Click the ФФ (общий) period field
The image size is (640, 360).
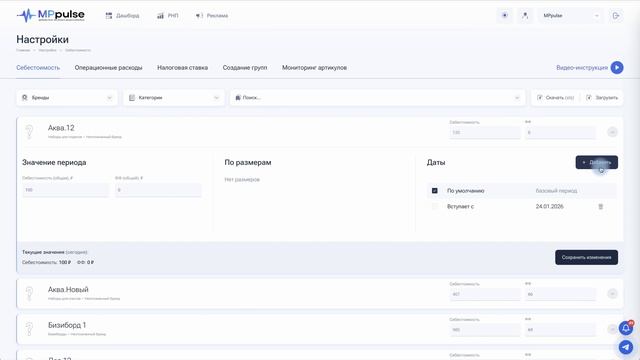point(158,190)
